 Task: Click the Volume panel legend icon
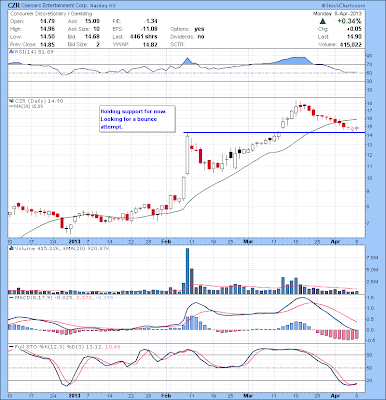point(11,248)
